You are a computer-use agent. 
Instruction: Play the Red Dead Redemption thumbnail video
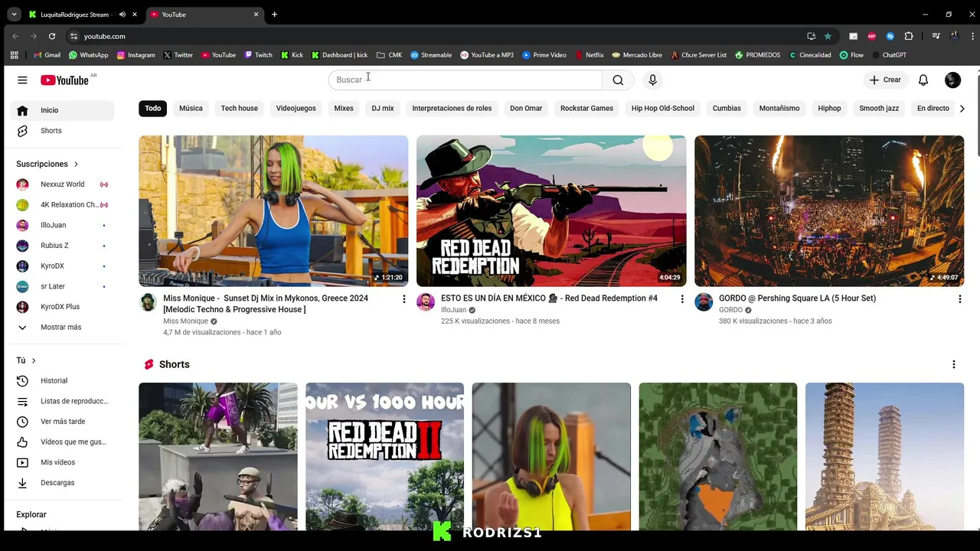click(551, 210)
